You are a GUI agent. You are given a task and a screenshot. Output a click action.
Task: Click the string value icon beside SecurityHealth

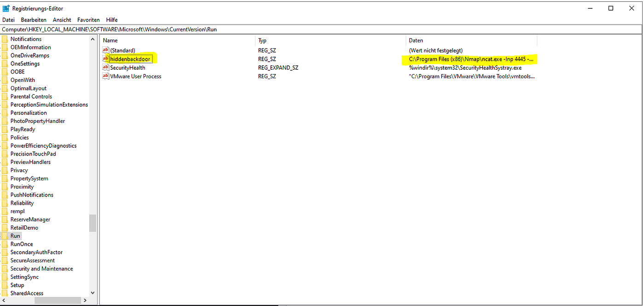105,67
